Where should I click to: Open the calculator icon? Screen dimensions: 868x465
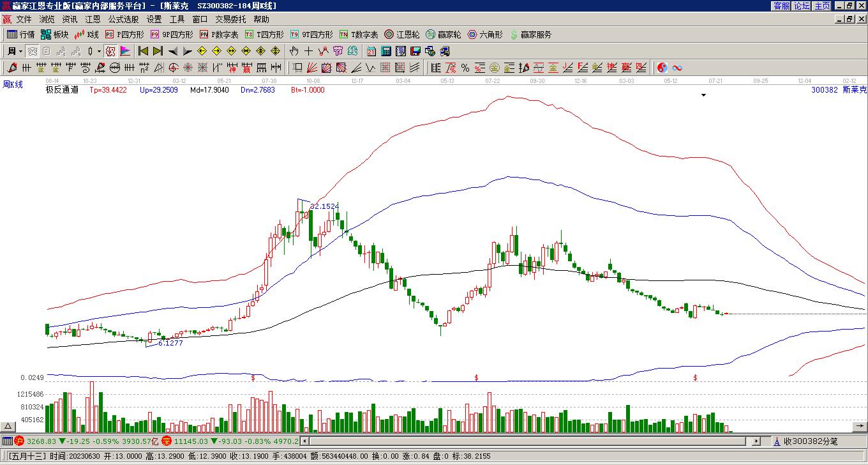pos(386,51)
